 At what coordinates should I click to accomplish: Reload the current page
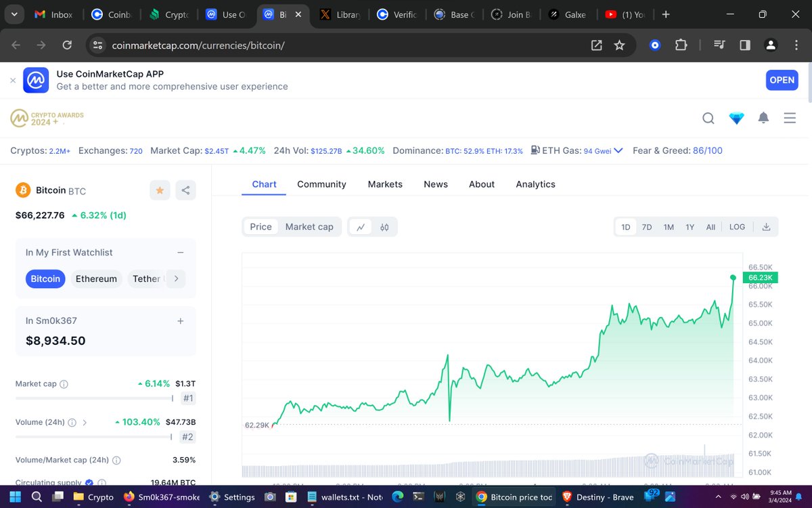click(x=67, y=45)
